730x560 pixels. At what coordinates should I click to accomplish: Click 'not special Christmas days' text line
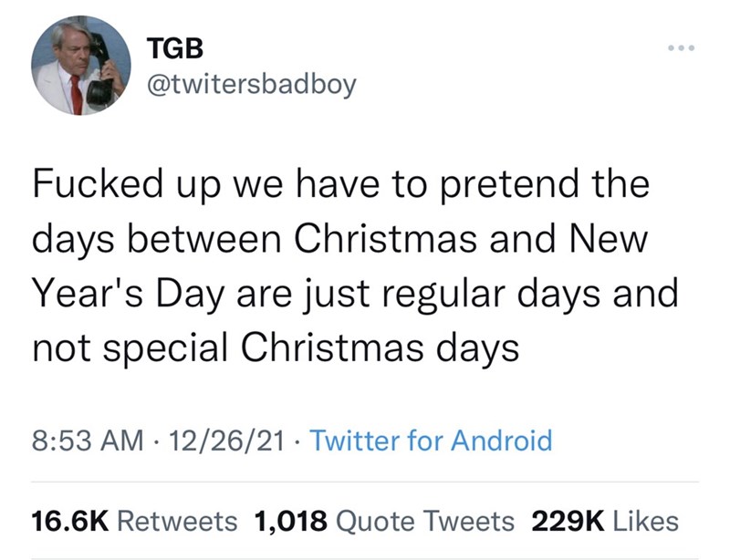[276, 347]
